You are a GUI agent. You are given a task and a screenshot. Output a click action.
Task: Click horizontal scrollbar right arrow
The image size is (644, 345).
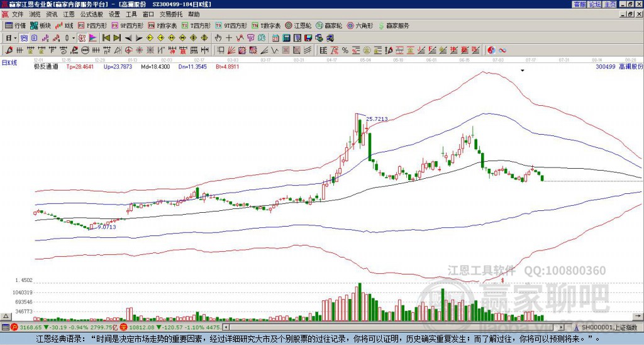pos(562,327)
